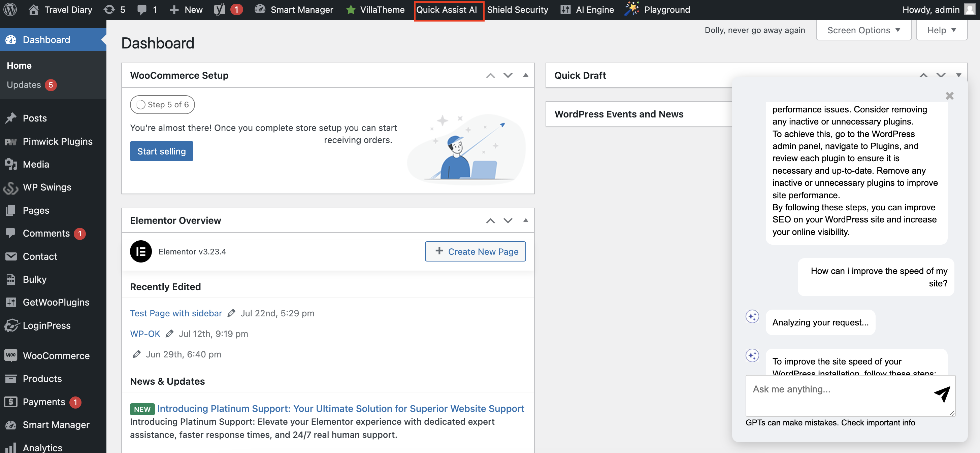The image size is (980, 453).
Task: Click pencil icon next to WP-OK
Action: click(x=170, y=334)
